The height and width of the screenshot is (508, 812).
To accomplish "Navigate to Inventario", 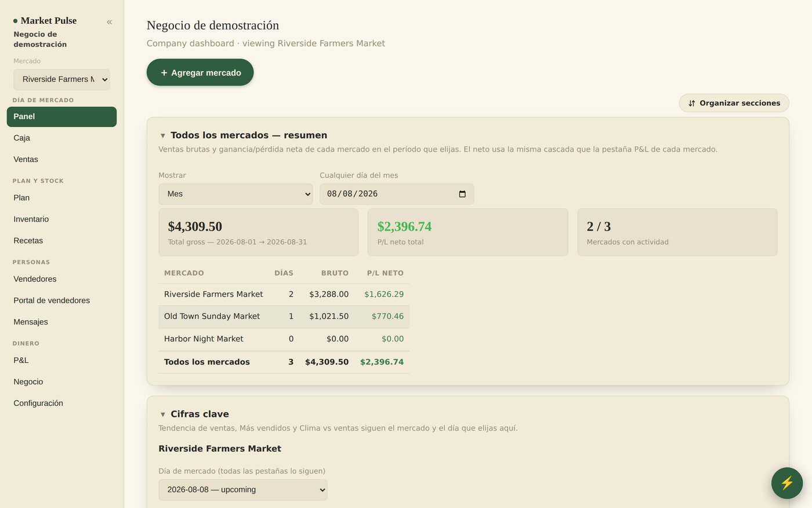I will tap(61, 219).
